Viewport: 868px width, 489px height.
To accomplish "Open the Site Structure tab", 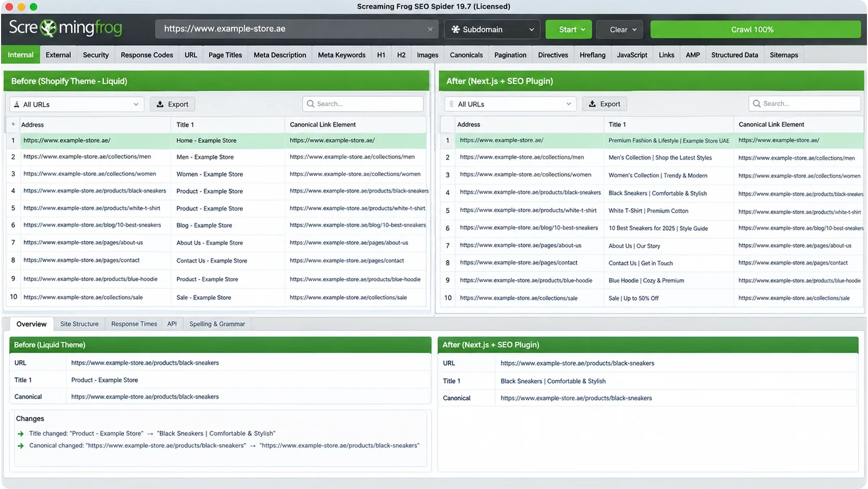I will click(79, 324).
